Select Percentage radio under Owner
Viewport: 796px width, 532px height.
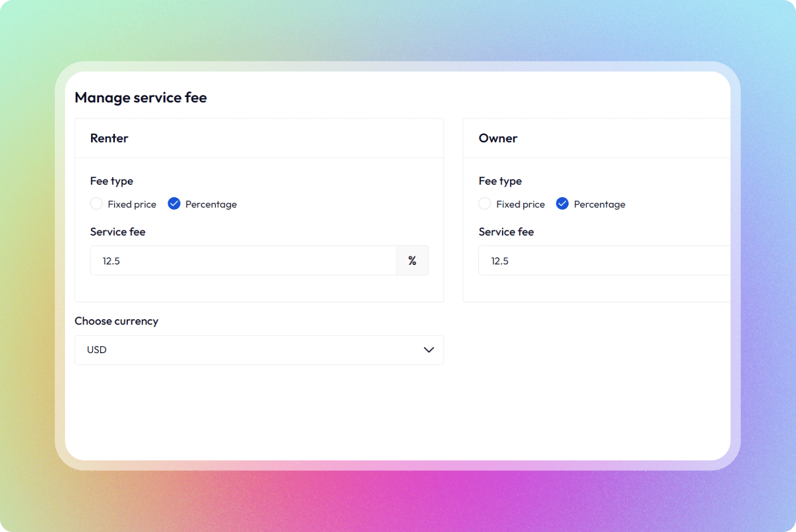click(562, 204)
